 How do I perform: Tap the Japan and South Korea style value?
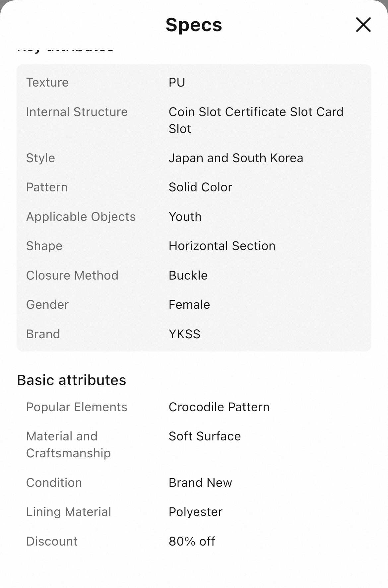click(x=235, y=158)
